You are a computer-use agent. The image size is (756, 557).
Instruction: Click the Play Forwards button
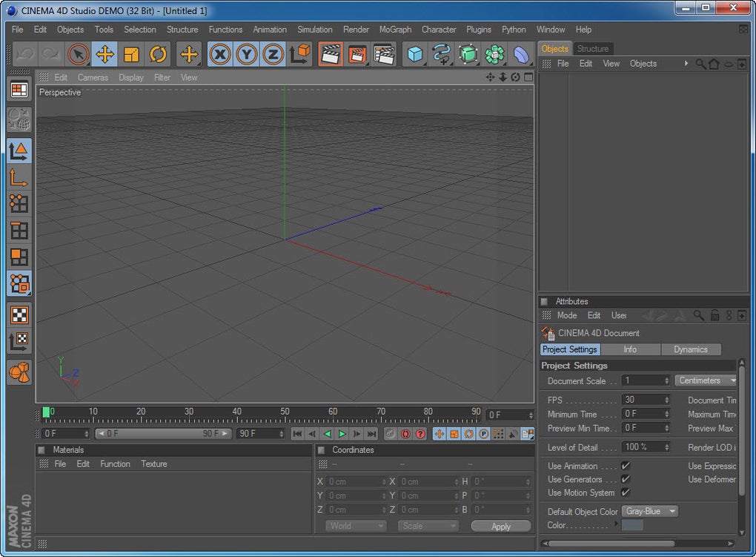coord(342,434)
